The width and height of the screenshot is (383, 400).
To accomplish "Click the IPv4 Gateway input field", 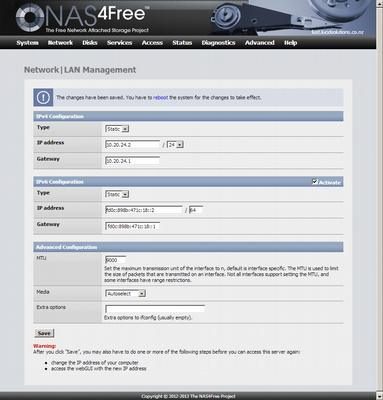I will (133, 161).
